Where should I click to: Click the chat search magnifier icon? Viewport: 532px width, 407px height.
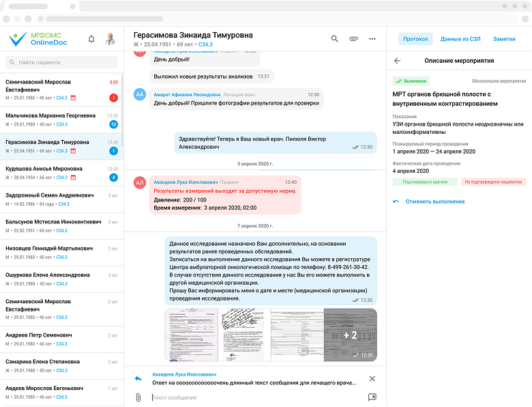pyautogui.click(x=334, y=39)
